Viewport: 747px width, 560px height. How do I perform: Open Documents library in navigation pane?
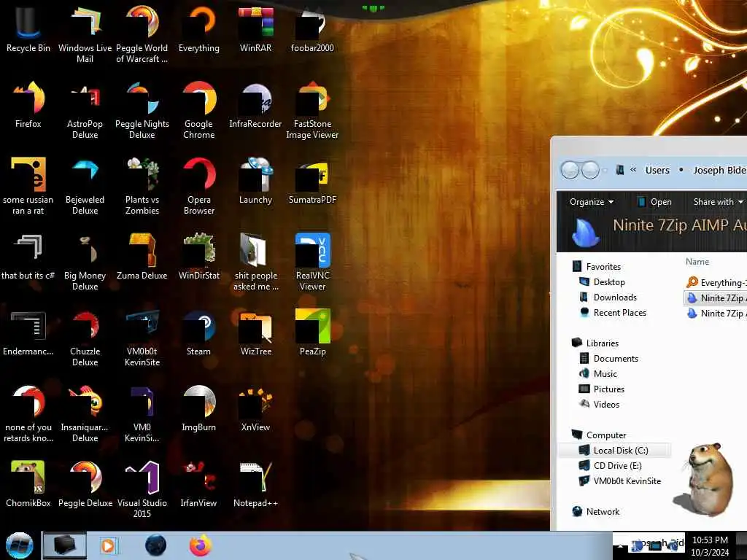[x=608, y=358]
